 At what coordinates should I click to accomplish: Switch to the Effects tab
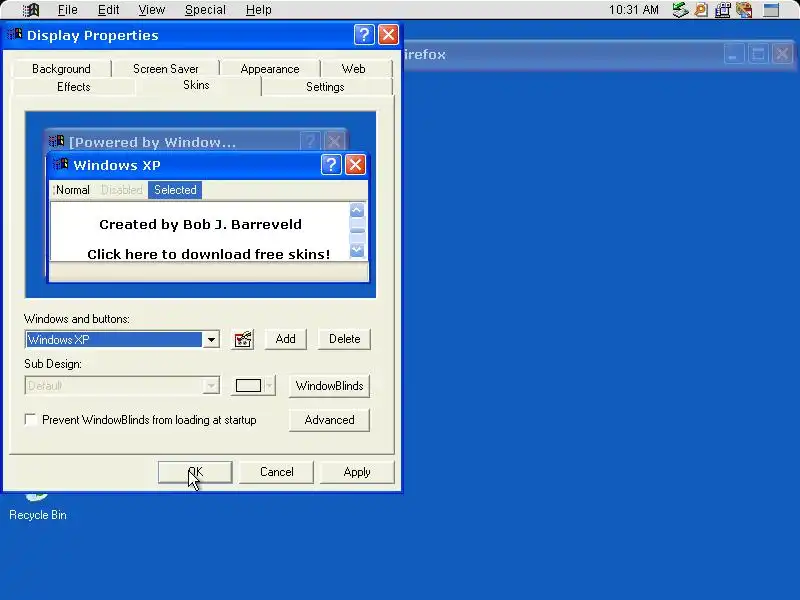73,87
